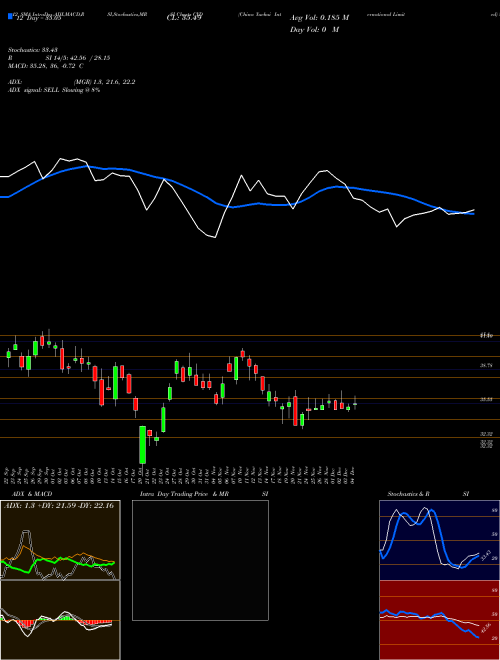This screenshot has height=660, width=500.
Task: Click the empty intraday trading price panel
Action: (x=200, y=560)
